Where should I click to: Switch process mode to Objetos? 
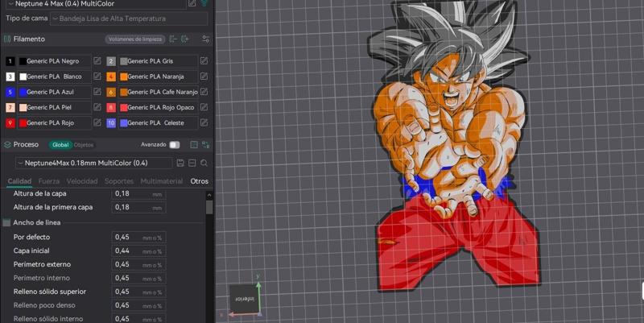(84, 145)
